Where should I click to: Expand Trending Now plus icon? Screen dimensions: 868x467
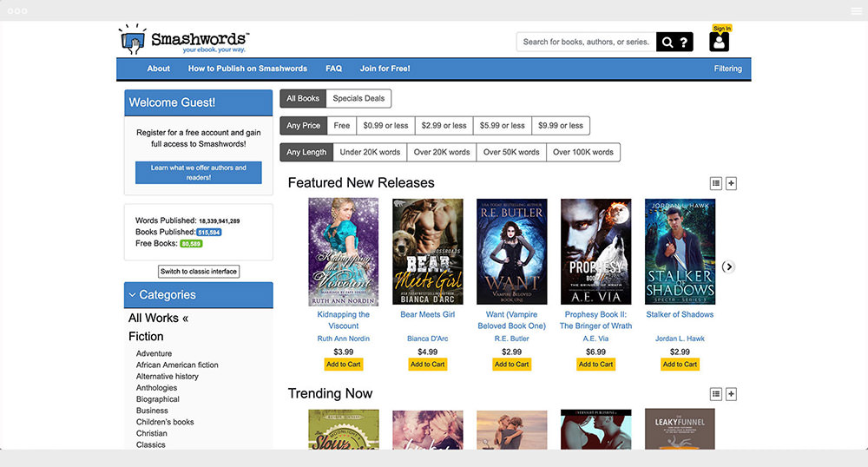[x=731, y=394]
